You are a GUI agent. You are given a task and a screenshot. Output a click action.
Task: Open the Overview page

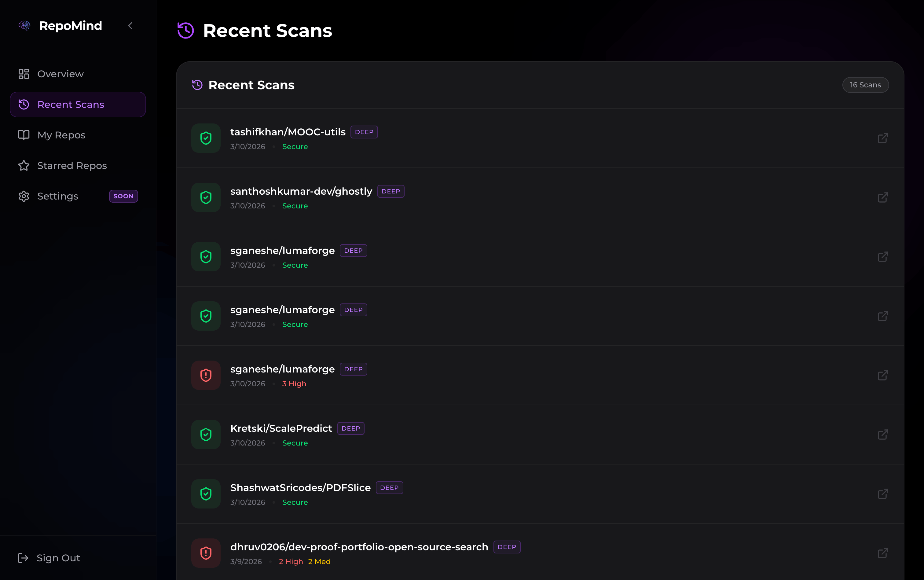point(60,74)
